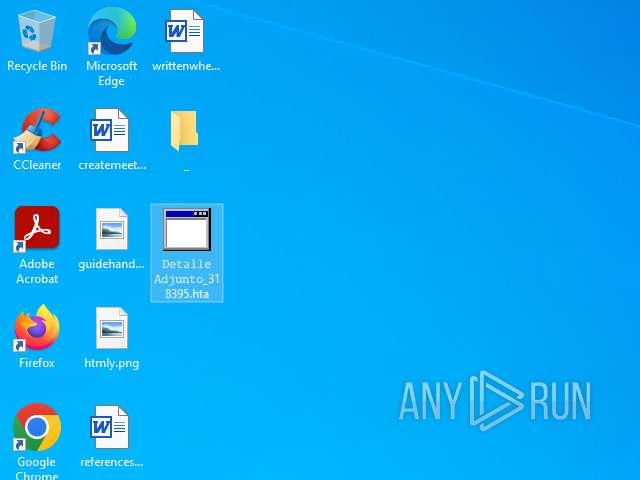Select the Firefox shortcut
640x480 pixels.
click(37, 328)
